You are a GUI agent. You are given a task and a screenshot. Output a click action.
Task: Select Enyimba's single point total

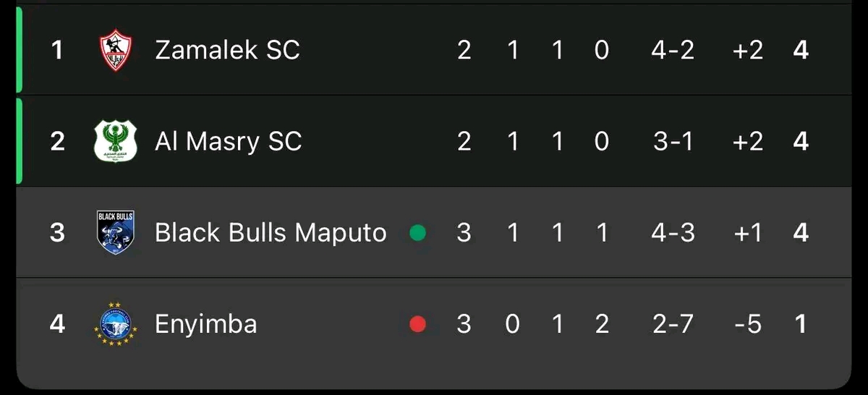click(801, 323)
